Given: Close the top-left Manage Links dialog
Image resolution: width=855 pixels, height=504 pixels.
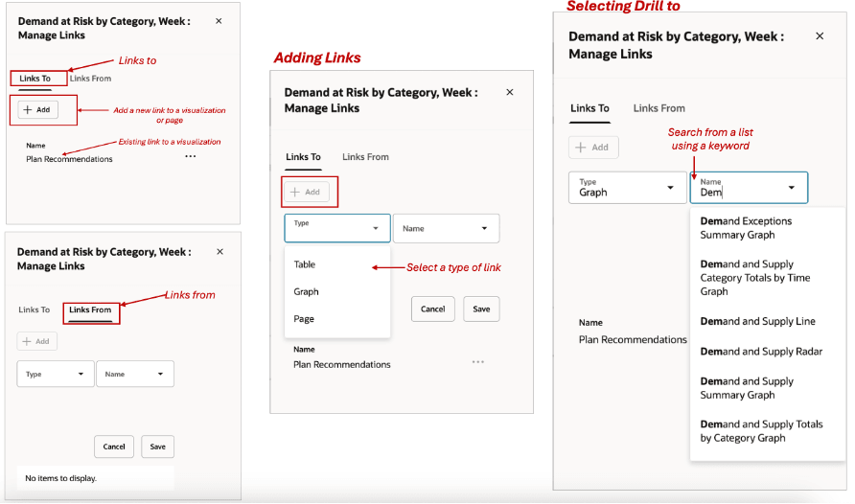Looking at the screenshot, I should tap(219, 21).
